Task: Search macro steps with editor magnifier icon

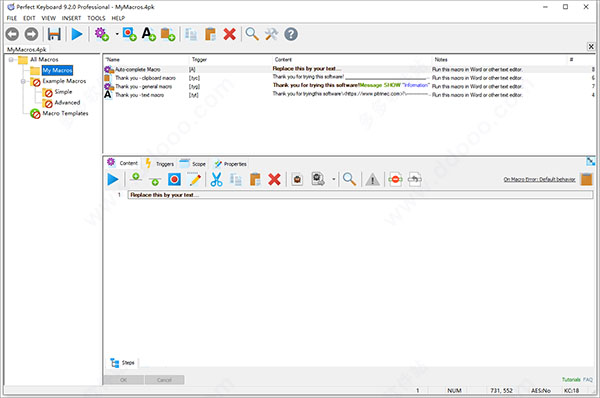Action: pyautogui.click(x=349, y=179)
